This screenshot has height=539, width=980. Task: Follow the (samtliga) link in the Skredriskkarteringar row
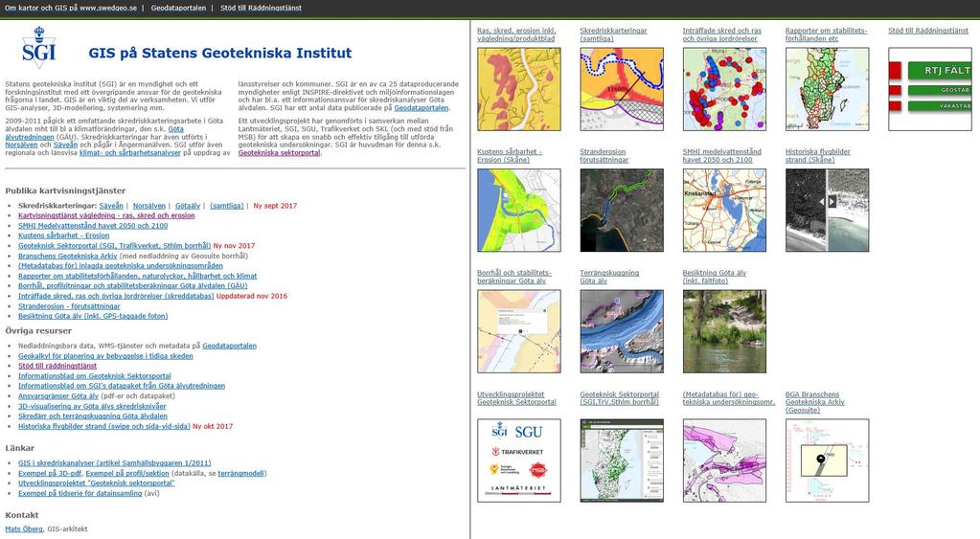(x=227, y=206)
